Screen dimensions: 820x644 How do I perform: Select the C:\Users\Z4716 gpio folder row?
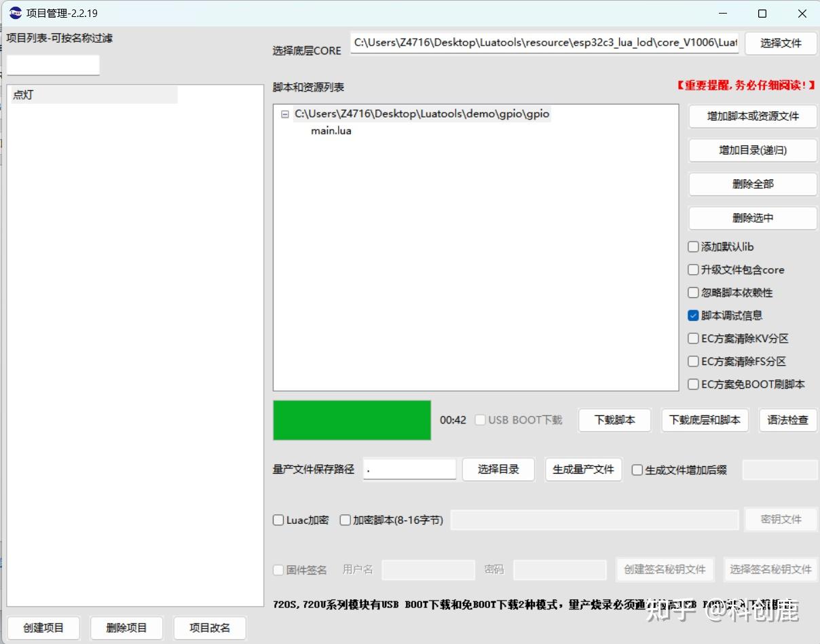coord(422,114)
